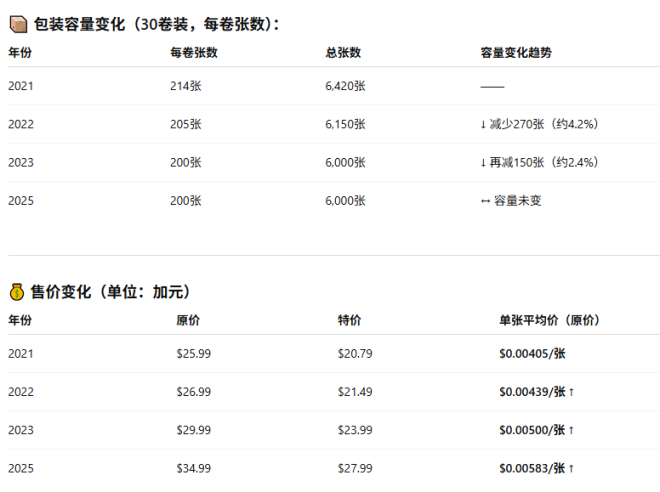The image size is (660, 492).
Task: Select the $27.99 sale price cell
Action: click(x=355, y=468)
